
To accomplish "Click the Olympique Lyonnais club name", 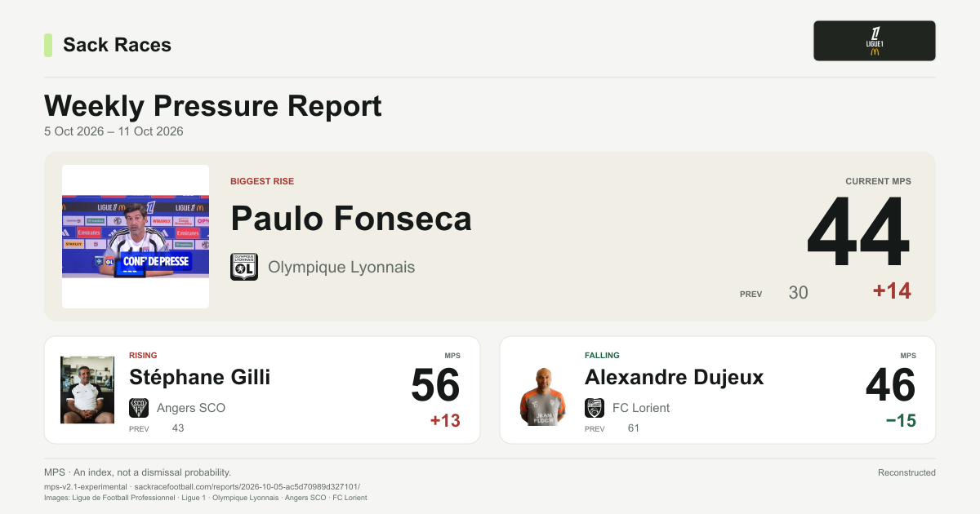I will point(341,267).
